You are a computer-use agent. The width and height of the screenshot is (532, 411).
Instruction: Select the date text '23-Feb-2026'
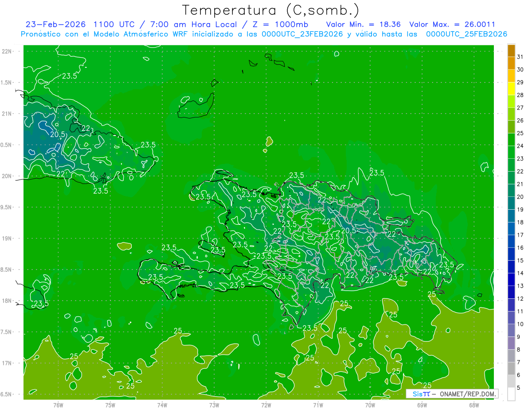click(56, 24)
